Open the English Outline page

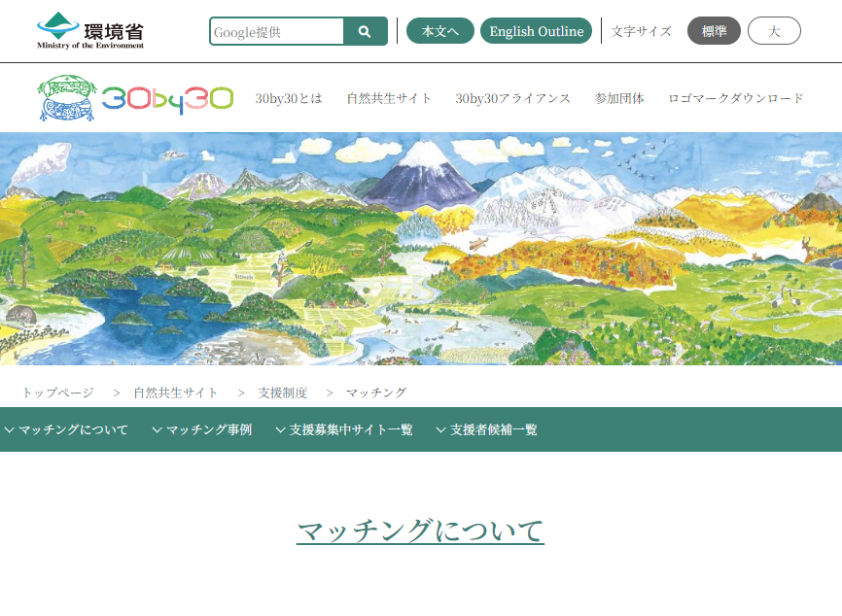[536, 31]
